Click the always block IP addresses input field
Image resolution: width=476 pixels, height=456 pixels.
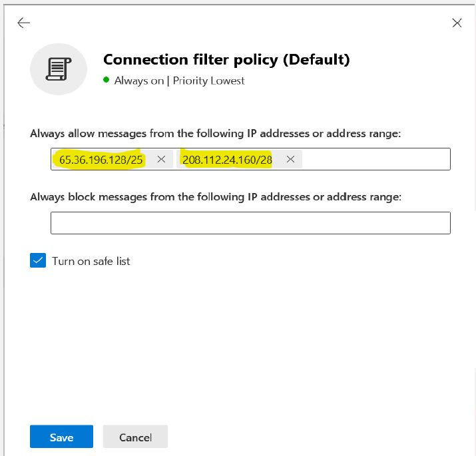pyautogui.click(x=250, y=223)
